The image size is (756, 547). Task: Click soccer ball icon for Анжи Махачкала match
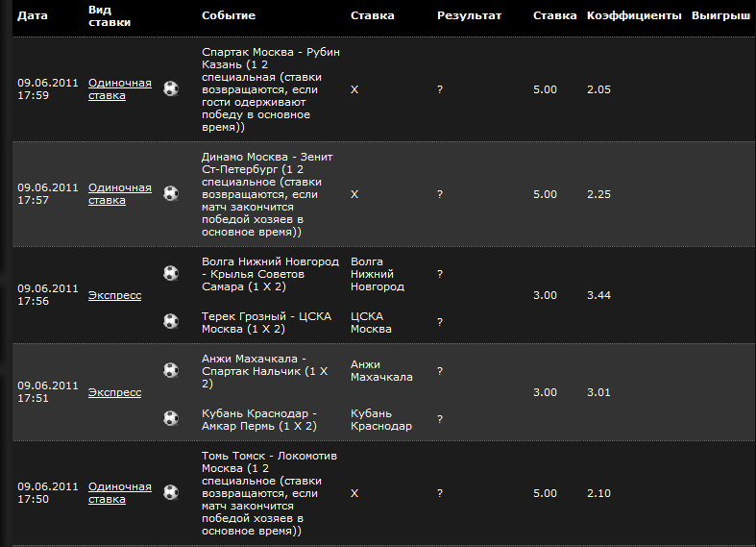(x=171, y=370)
